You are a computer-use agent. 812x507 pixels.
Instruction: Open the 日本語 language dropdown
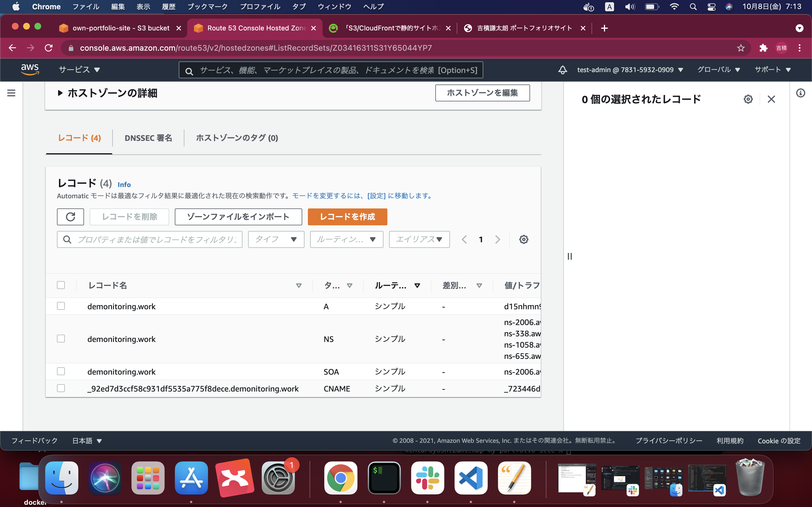pos(87,441)
